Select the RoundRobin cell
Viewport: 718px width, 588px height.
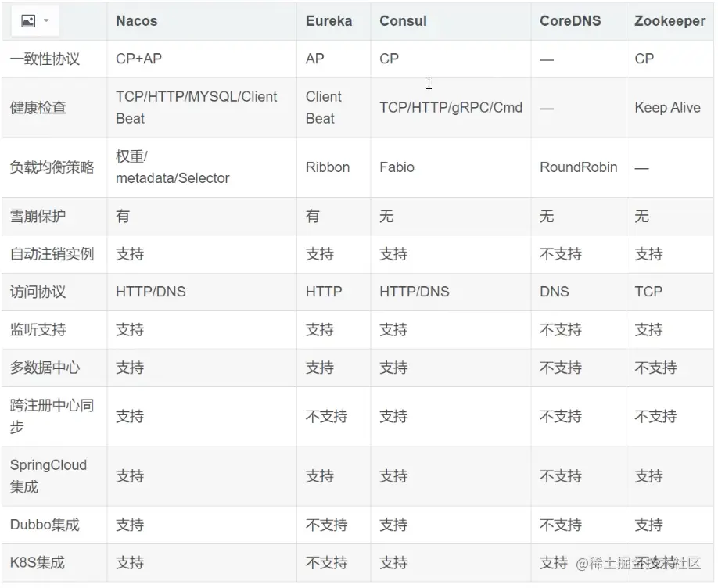click(x=579, y=167)
